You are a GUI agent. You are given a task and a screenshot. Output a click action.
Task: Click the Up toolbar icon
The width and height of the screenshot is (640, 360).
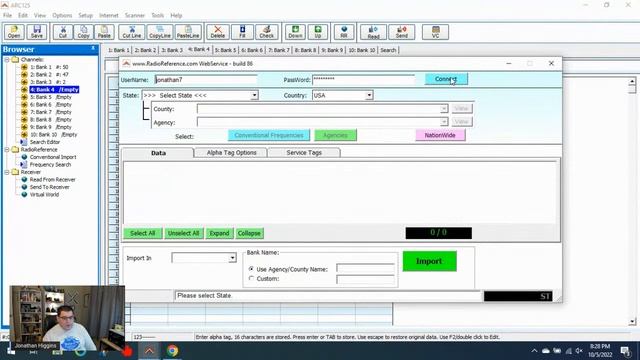(x=318, y=32)
